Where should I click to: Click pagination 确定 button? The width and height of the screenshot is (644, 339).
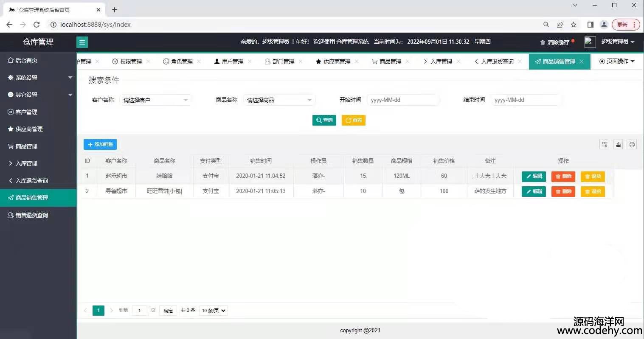tap(168, 311)
